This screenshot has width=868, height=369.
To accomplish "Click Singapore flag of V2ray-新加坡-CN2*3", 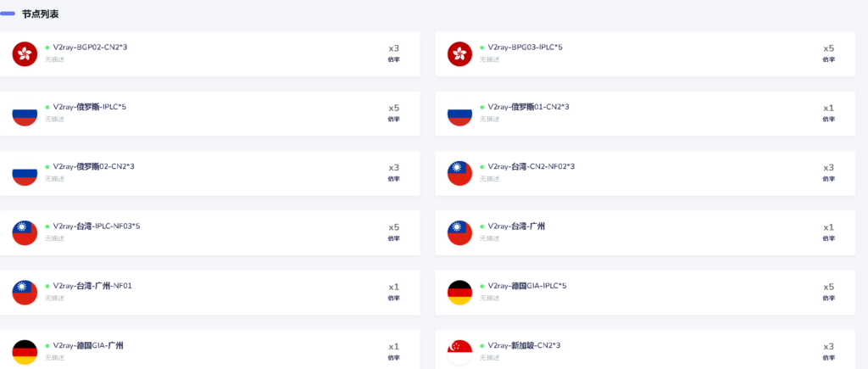I will (x=459, y=352).
